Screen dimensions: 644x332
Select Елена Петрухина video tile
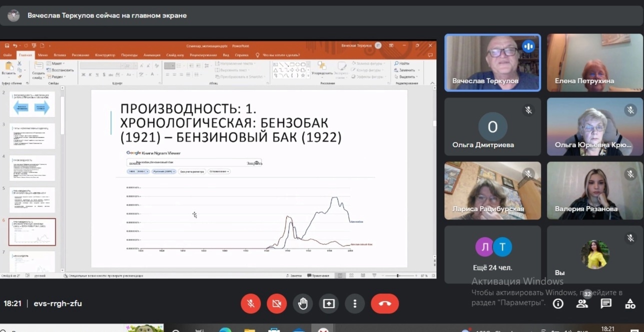pos(594,63)
